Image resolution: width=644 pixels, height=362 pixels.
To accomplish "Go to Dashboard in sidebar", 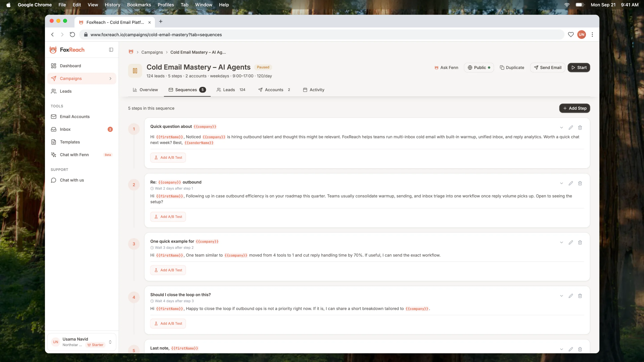I will click(x=82, y=66).
